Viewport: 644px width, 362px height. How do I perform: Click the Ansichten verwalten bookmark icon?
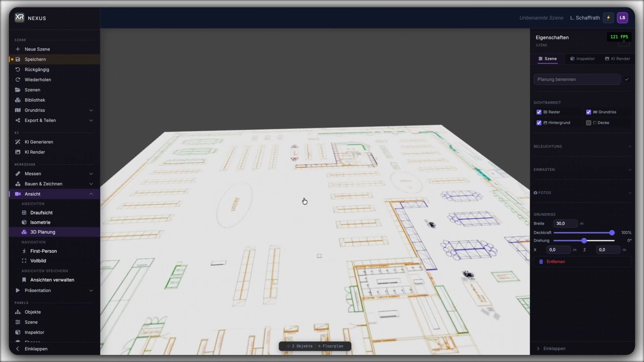[24, 280]
